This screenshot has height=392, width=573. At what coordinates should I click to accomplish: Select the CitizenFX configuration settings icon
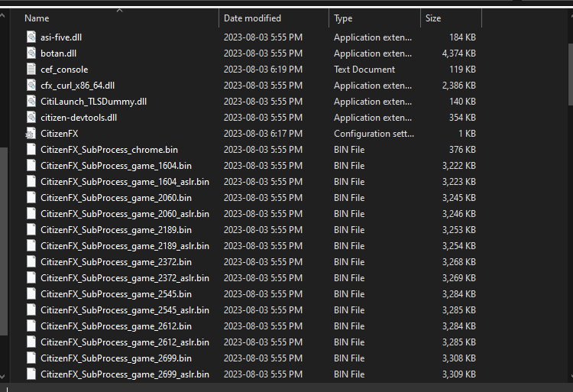[x=31, y=134]
